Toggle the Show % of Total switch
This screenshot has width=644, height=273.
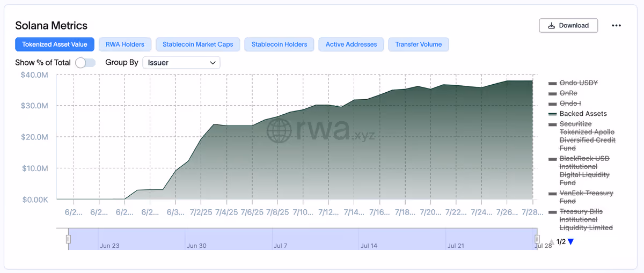tap(85, 63)
